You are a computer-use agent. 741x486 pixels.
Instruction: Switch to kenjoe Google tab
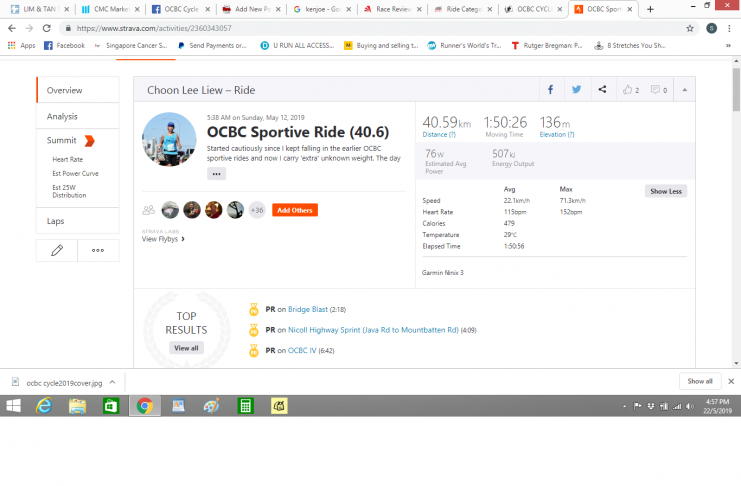[321, 9]
